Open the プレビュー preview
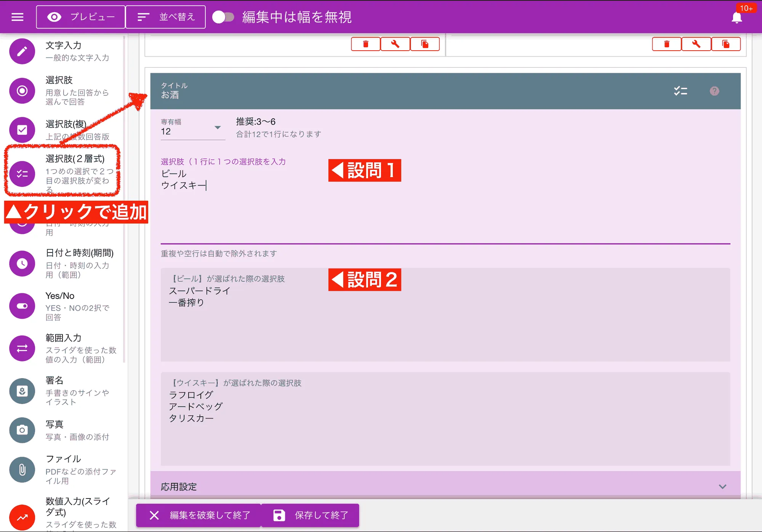The image size is (762, 532). click(x=80, y=16)
